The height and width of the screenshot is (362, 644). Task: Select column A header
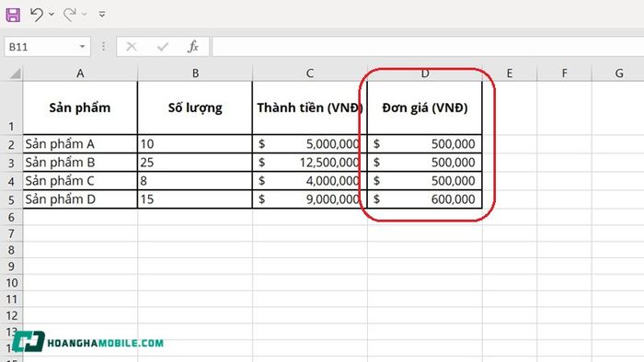[x=80, y=74]
